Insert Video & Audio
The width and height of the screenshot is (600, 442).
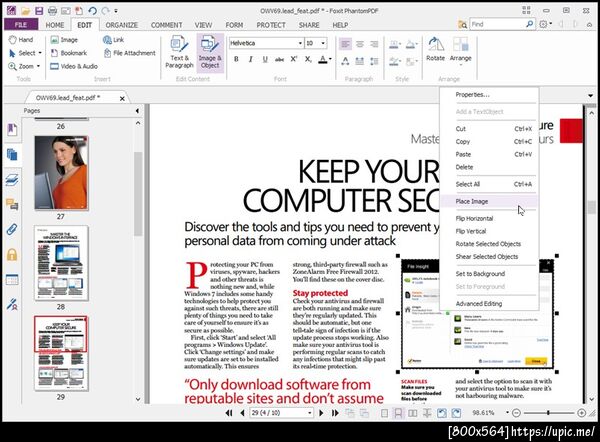tap(74, 66)
